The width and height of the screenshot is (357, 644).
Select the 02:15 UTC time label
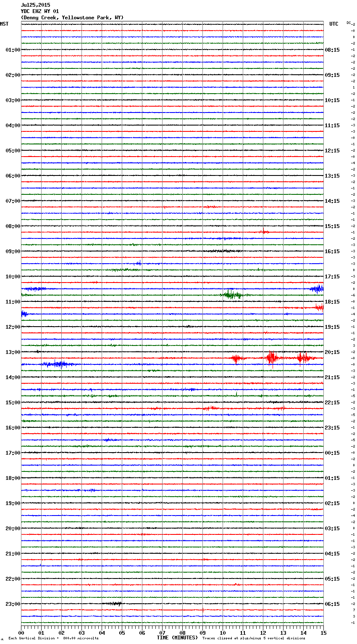(332, 503)
